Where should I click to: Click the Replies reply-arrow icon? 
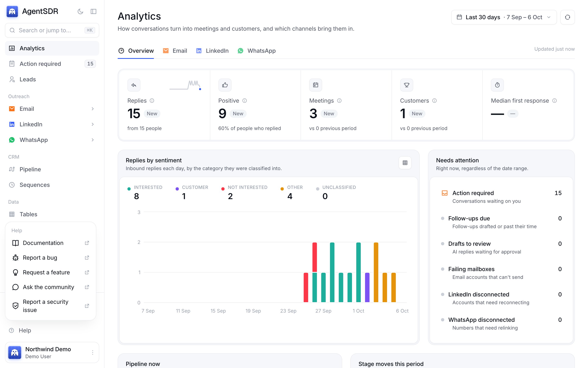pyautogui.click(x=134, y=85)
